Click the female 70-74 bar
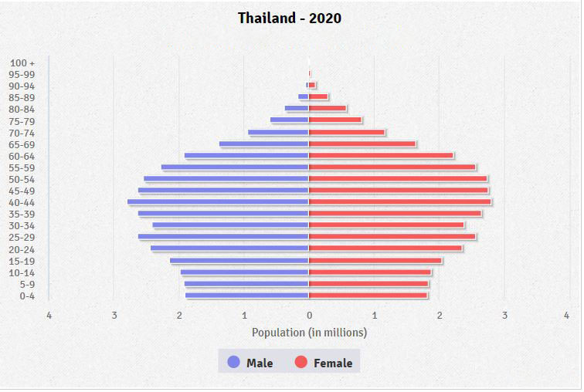Screen dimensions: 584x392 coord(346,133)
